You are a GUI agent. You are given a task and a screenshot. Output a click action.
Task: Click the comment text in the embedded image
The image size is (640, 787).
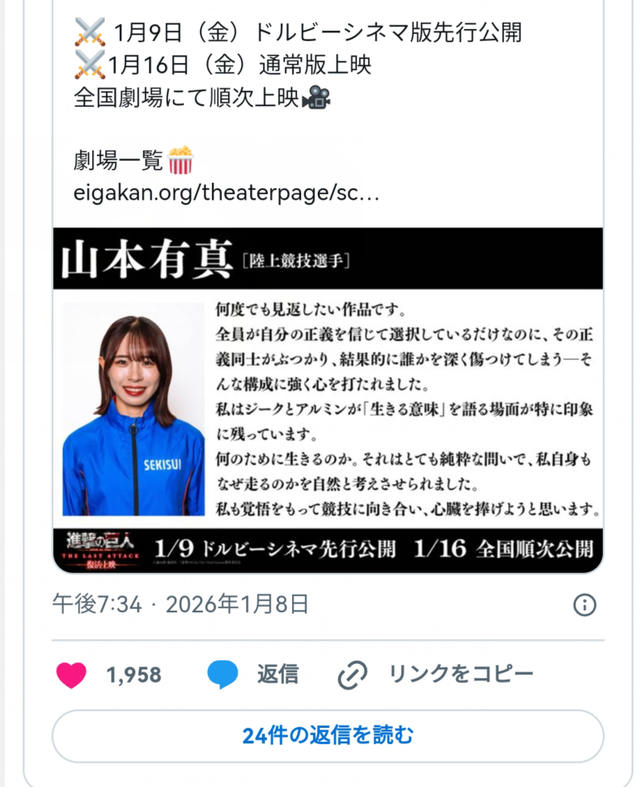405,409
